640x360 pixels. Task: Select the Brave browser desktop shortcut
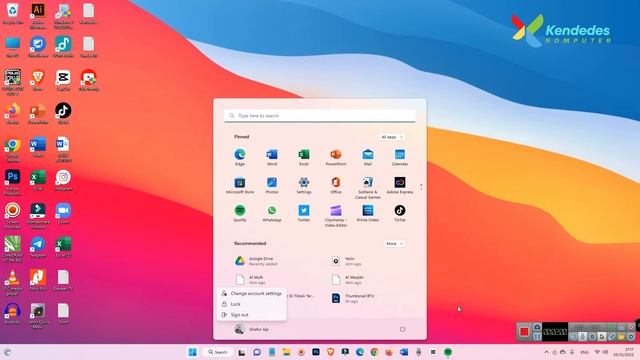(x=38, y=80)
